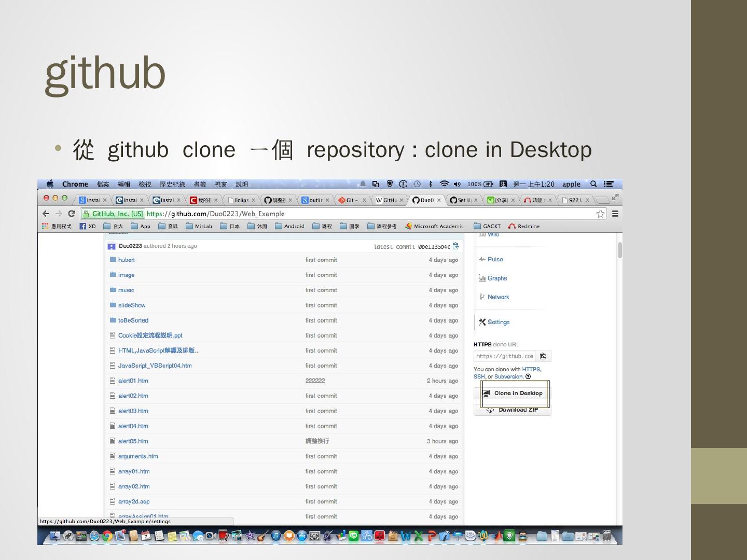Copy the latest commit SHA to clipboard

tap(456, 246)
